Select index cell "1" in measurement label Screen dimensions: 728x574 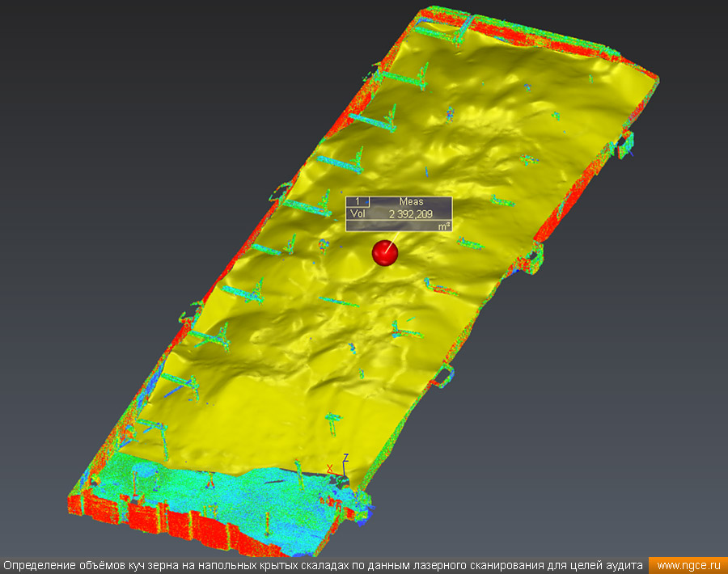click(358, 201)
